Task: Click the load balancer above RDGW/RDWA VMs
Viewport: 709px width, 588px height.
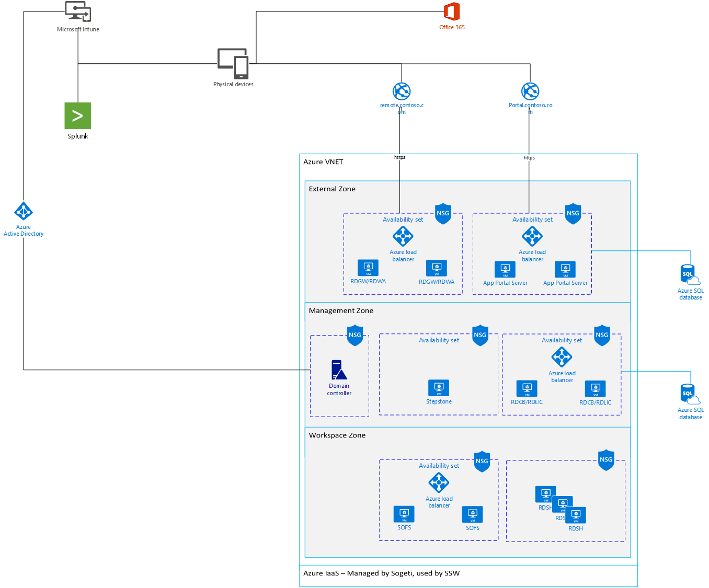Action: pos(403,236)
